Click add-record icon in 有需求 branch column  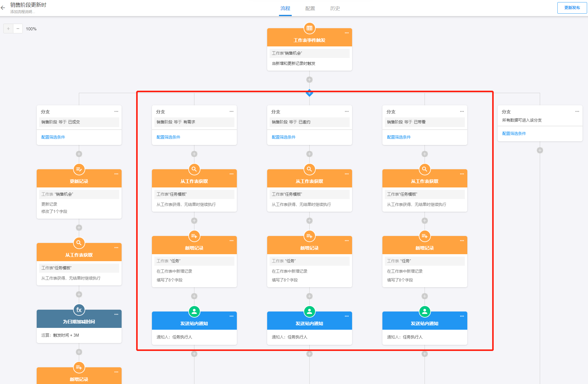click(x=194, y=236)
